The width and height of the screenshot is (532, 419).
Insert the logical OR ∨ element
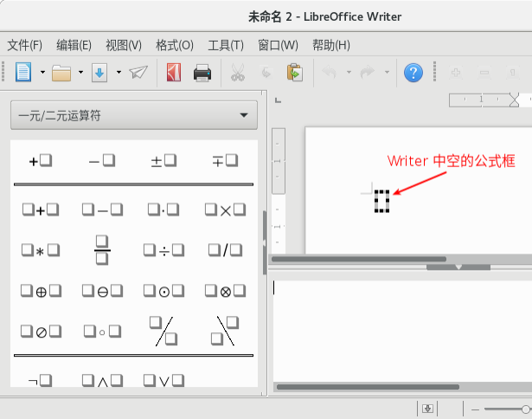[163, 380]
